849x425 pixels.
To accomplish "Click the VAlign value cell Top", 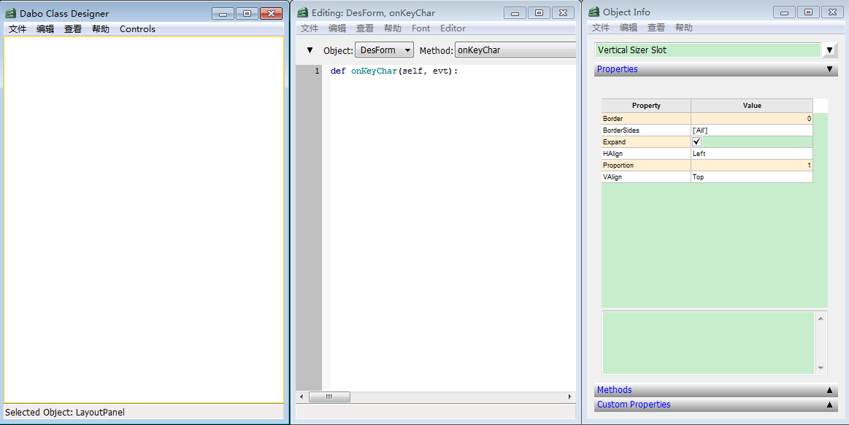I will pos(752,177).
